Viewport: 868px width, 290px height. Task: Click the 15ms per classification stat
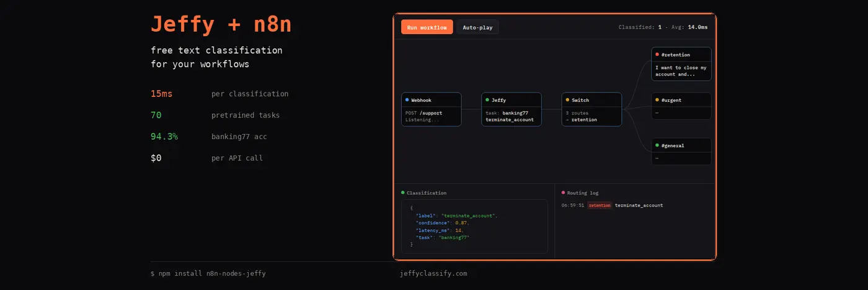pos(219,94)
